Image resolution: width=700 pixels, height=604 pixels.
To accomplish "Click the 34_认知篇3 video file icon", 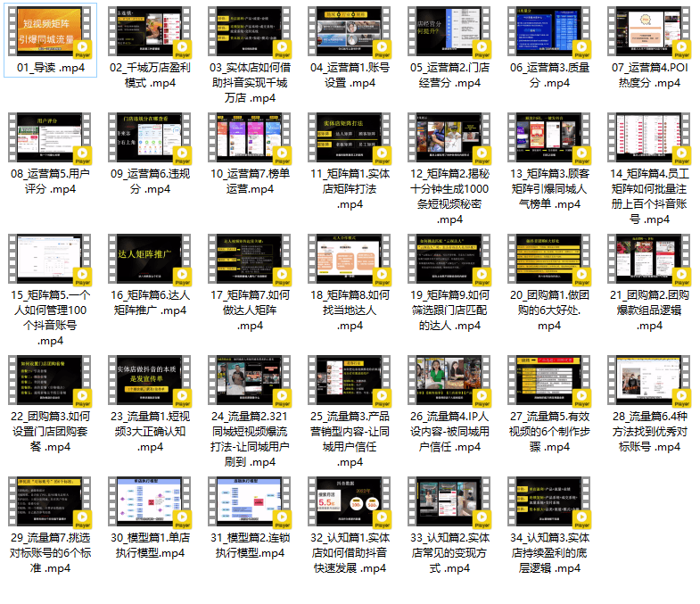I will pyautogui.click(x=548, y=501).
